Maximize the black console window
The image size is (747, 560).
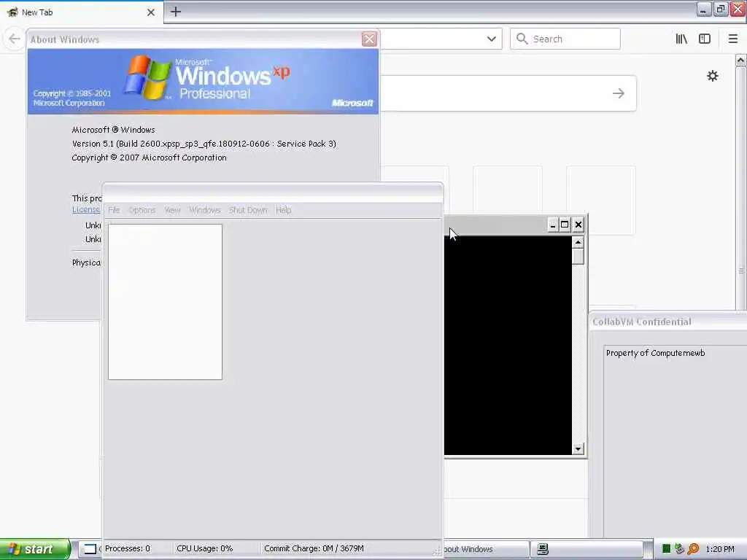click(565, 225)
